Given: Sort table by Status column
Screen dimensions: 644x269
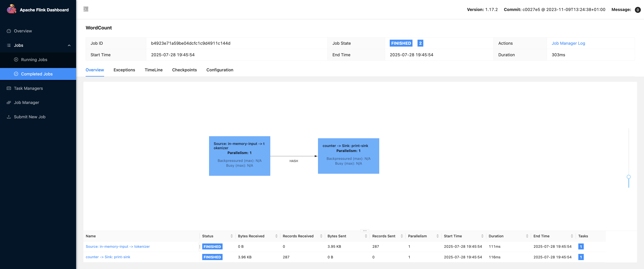Looking at the screenshot, I should click(x=232, y=236).
